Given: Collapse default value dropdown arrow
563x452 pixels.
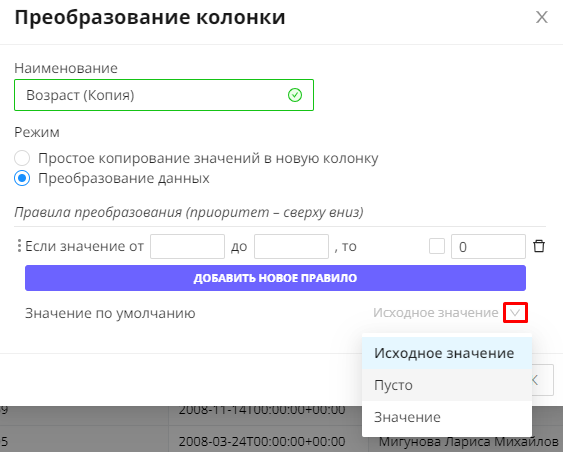Looking at the screenshot, I should (x=515, y=313).
